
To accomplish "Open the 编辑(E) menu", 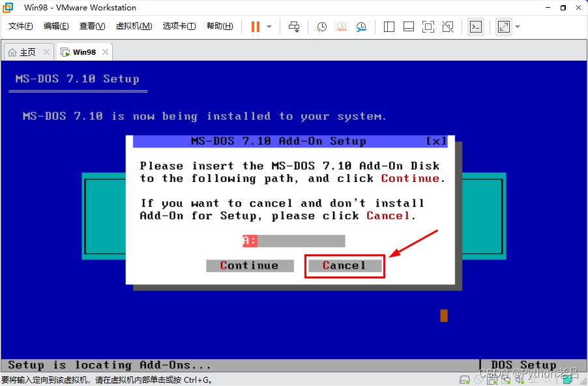I will click(x=56, y=26).
